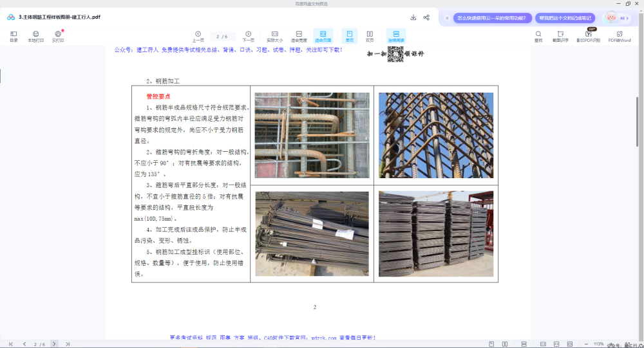644x348 pixels.
Task: Click the status bar fit page icon
Action: (x=570, y=344)
